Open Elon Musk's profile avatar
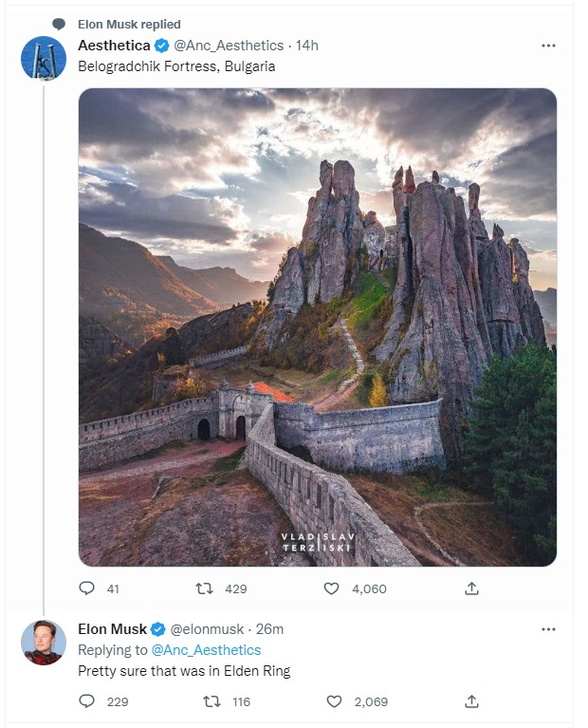Screen dimensions: 588x728 click(x=44, y=643)
